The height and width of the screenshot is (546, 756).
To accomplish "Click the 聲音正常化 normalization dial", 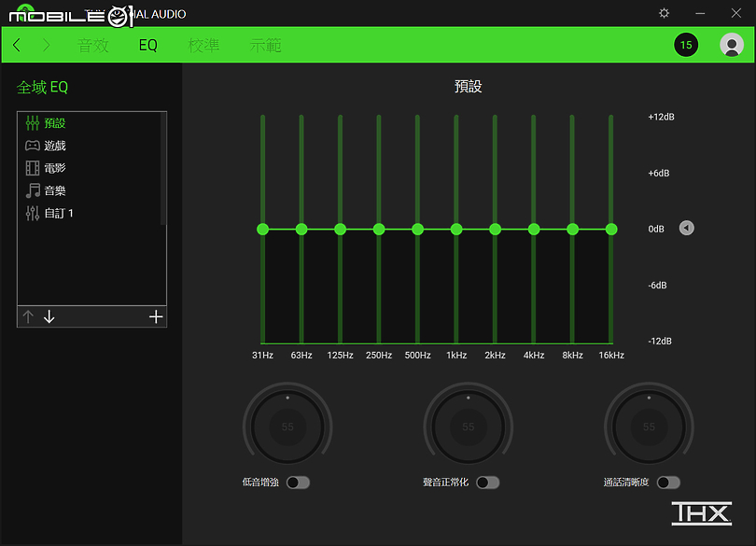I will click(469, 427).
